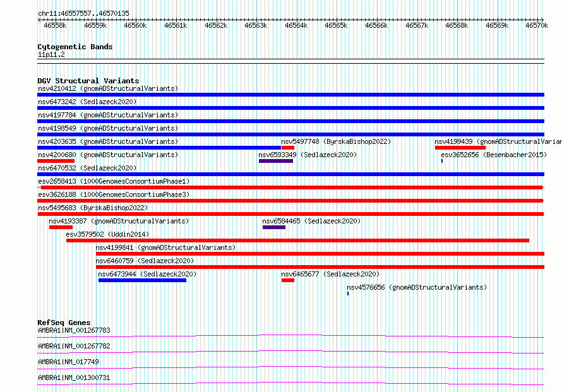Click the red bar under nsv4199841
This screenshot has height=392, width=562.
[x=320, y=254]
